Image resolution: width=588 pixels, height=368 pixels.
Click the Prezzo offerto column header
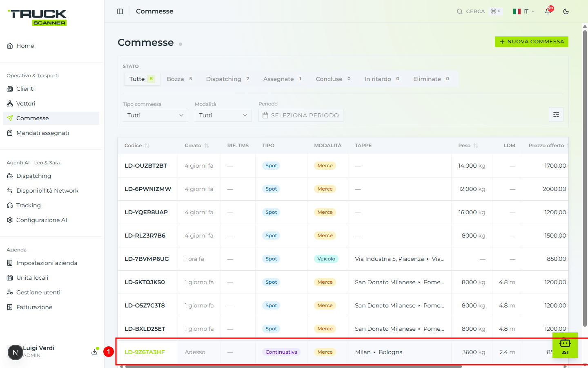click(x=546, y=146)
